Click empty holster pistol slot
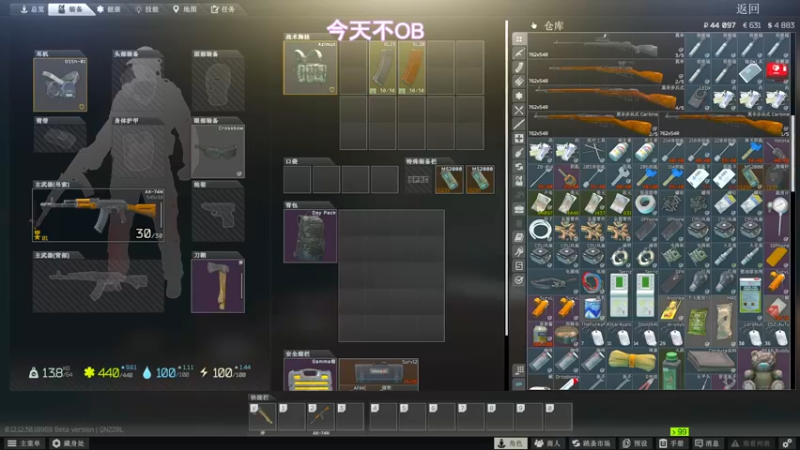 coord(218,215)
